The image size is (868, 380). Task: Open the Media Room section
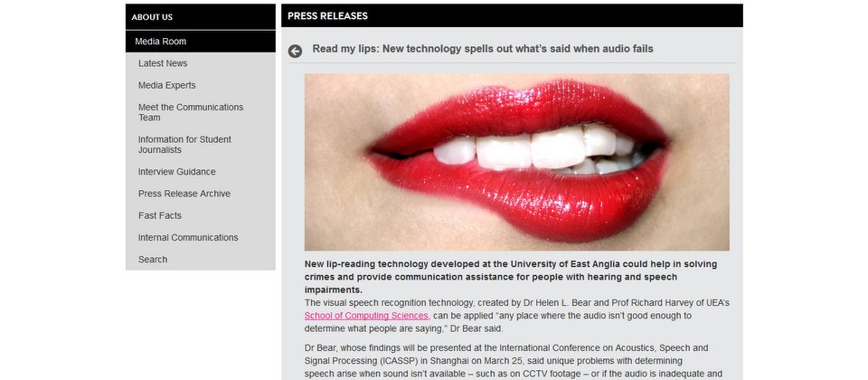tap(201, 42)
